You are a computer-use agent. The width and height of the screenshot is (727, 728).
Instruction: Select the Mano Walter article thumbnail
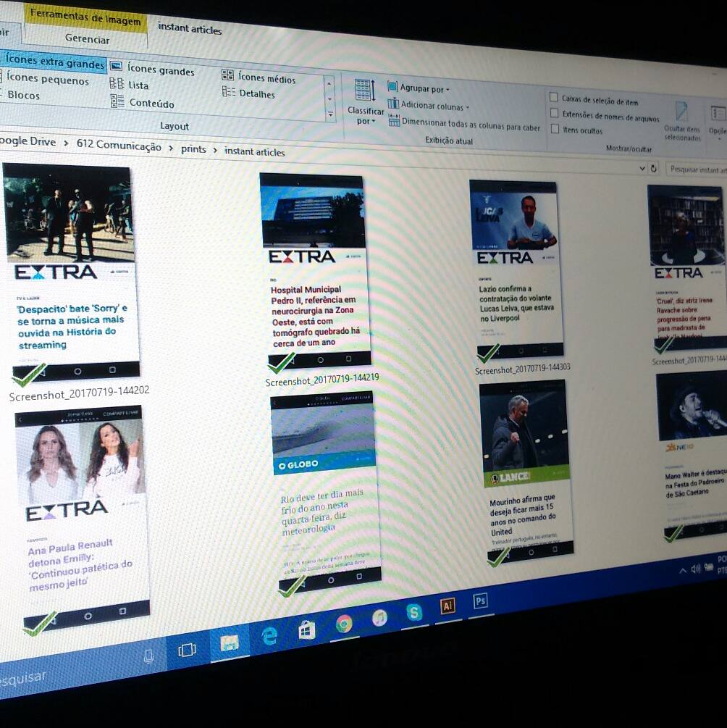click(x=692, y=456)
